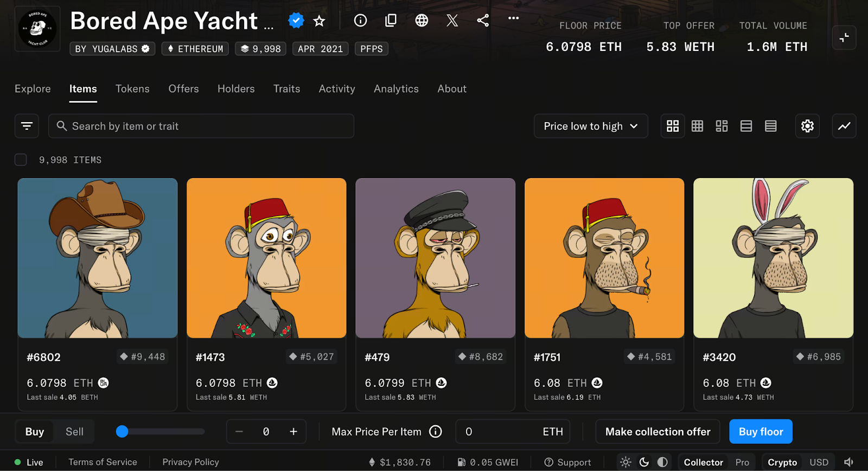868x471 pixels.
Task: Click the Buy floor button
Action: tap(761, 432)
